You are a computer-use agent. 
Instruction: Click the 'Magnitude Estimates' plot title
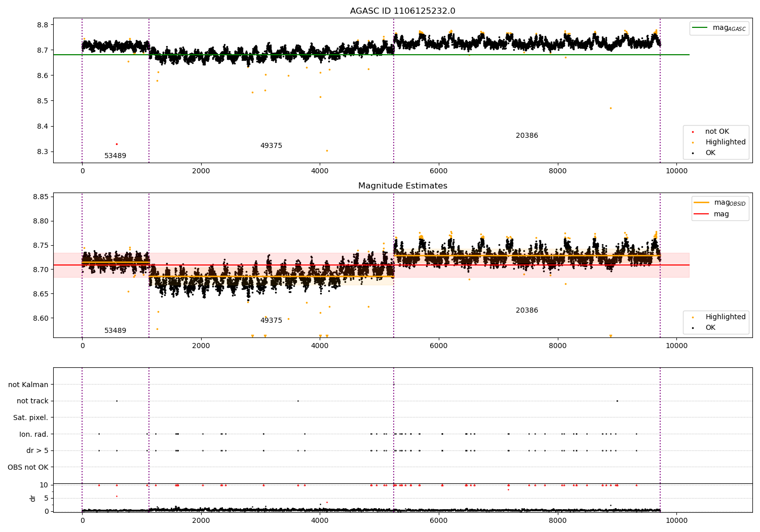(x=402, y=186)
